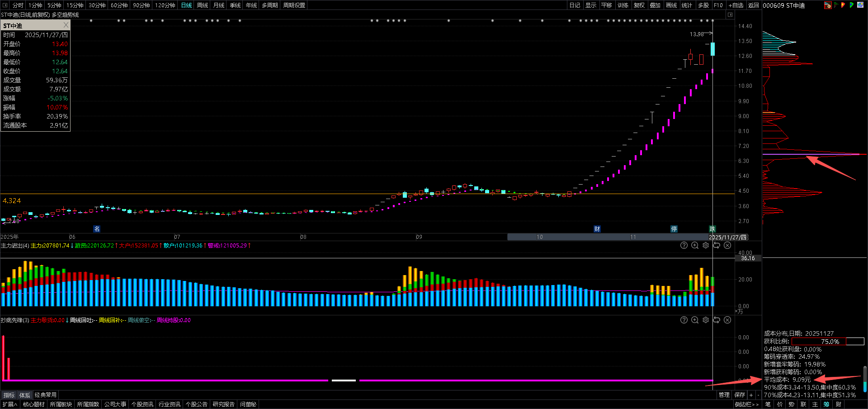The image size is (868, 409).
Task: Toggle the 复权 price adjustment option
Action: (x=639, y=5)
